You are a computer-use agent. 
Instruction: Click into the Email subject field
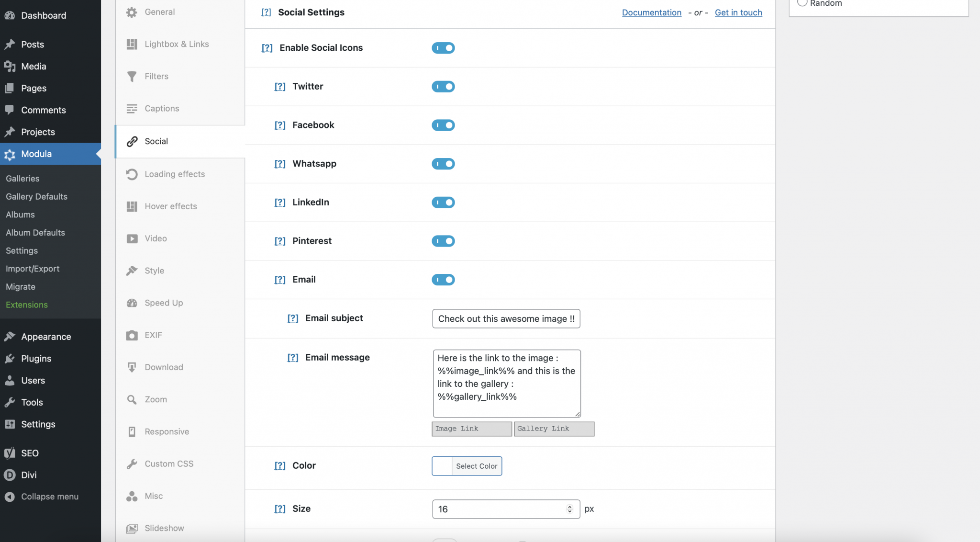click(x=506, y=319)
